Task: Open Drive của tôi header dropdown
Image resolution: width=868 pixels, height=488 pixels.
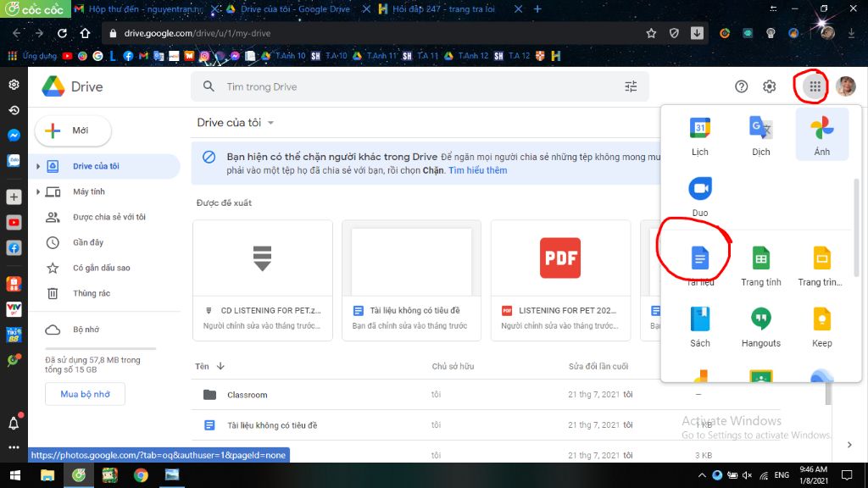Action: coord(270,123)
